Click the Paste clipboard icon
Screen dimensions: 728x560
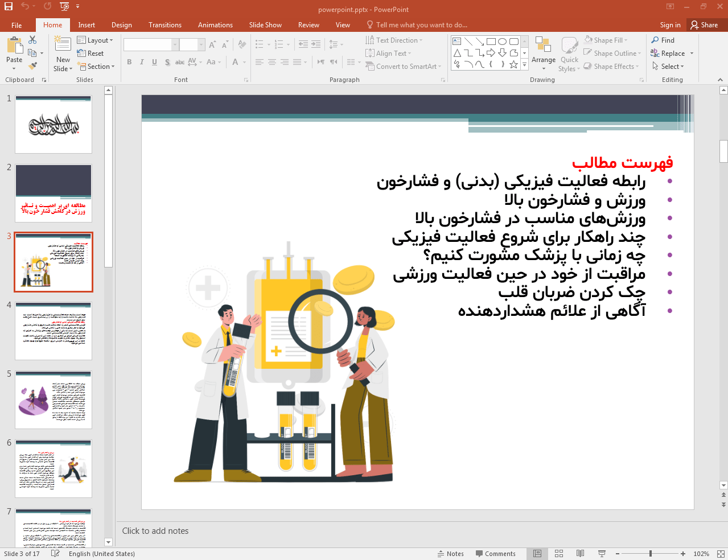(14, 46)
